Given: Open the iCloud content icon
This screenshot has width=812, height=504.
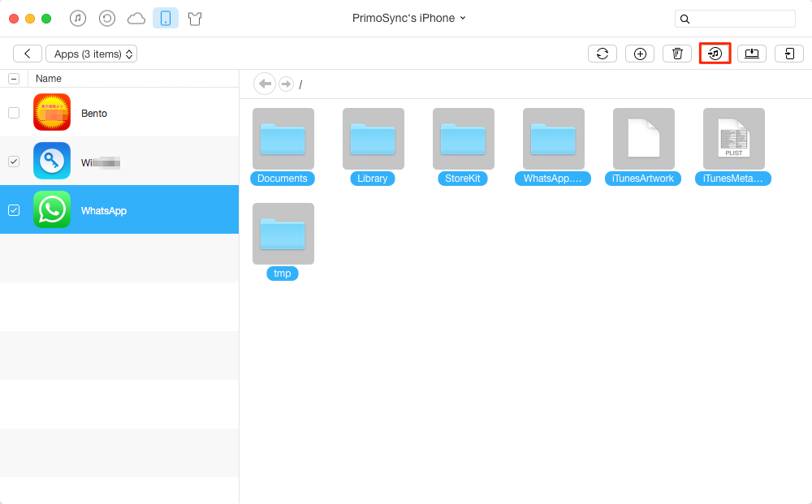Looking at the screenshot, I should click(136, 19).
